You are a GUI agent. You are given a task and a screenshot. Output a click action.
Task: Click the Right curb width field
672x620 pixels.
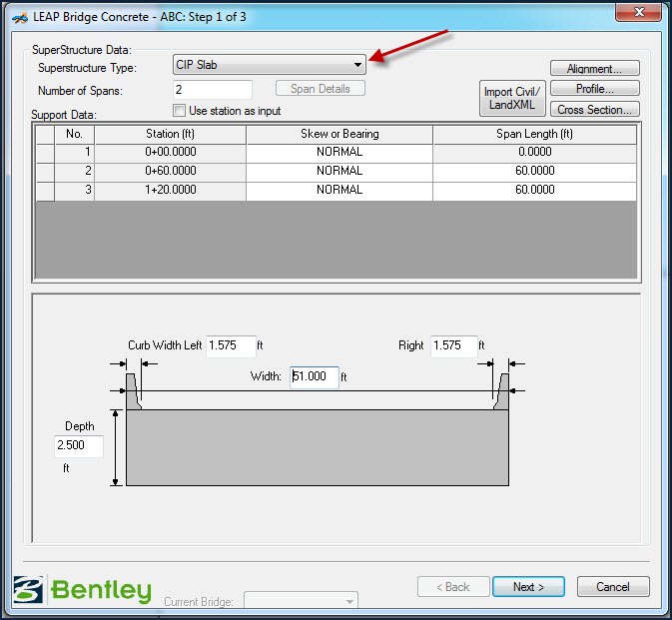(x=454, y=345)
